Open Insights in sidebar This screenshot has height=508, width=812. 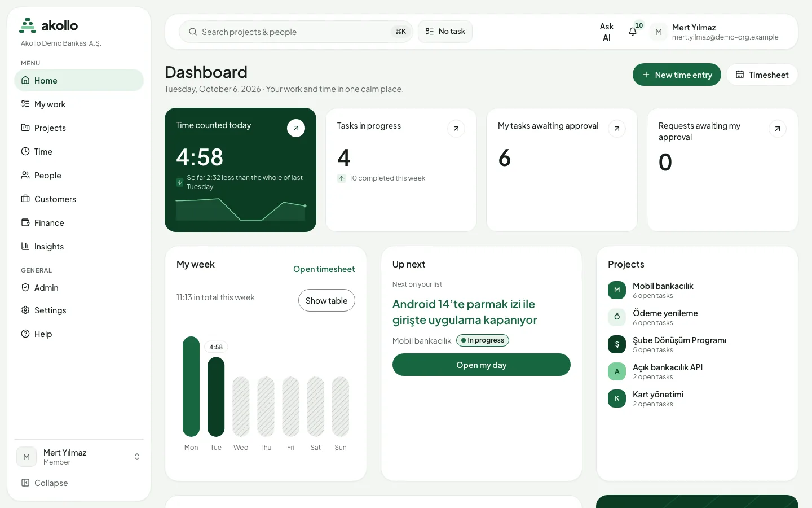[79, 246]
